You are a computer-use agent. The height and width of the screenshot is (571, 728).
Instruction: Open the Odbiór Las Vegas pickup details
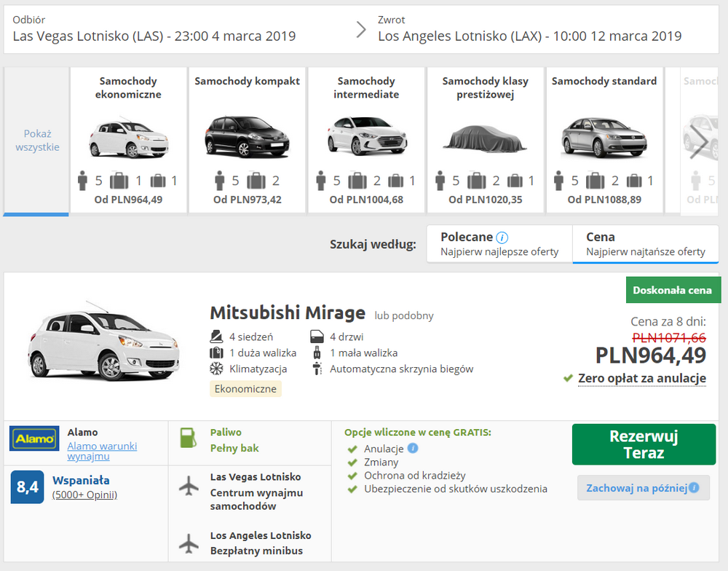(x=154, y=29)
